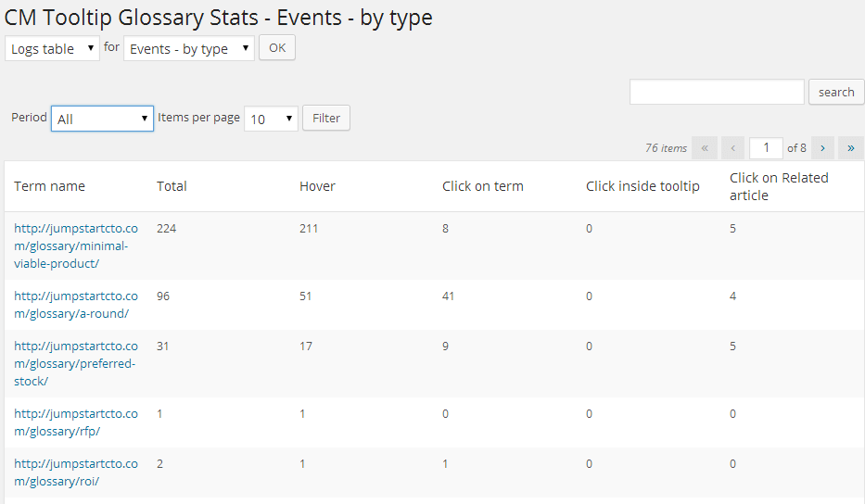The image size is (865, 504).
Task: Jump to the last page arrow
Action: tap(850, 148)
